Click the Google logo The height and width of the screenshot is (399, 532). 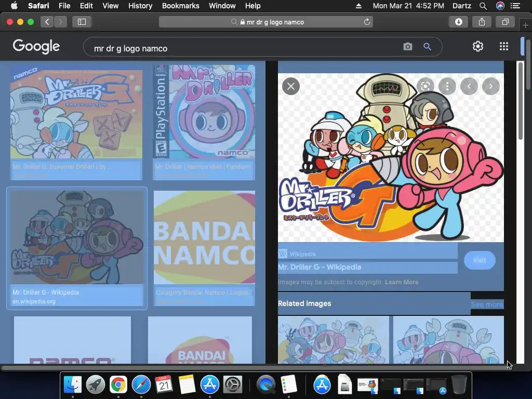point(36,46)
